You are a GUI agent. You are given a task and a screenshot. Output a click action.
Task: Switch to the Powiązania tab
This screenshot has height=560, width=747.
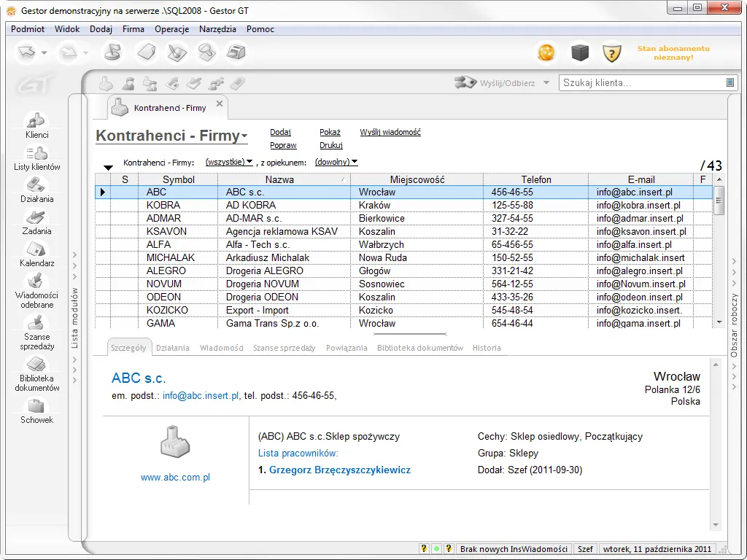point(347,348)
